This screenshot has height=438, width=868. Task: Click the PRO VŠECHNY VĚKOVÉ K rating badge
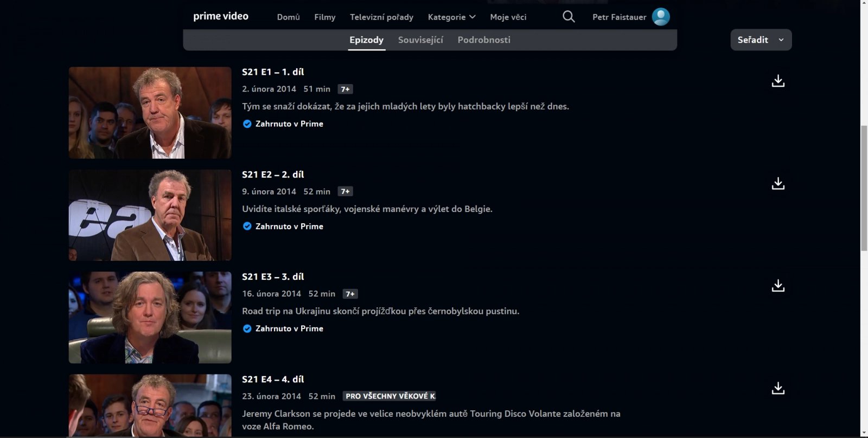coord(389,396)
